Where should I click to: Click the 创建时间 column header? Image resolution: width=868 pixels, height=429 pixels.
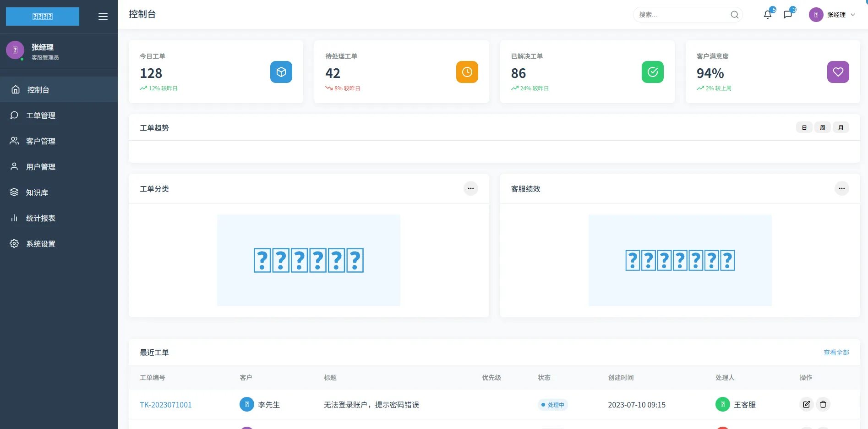pyautogui.click(x=621, y=378)
